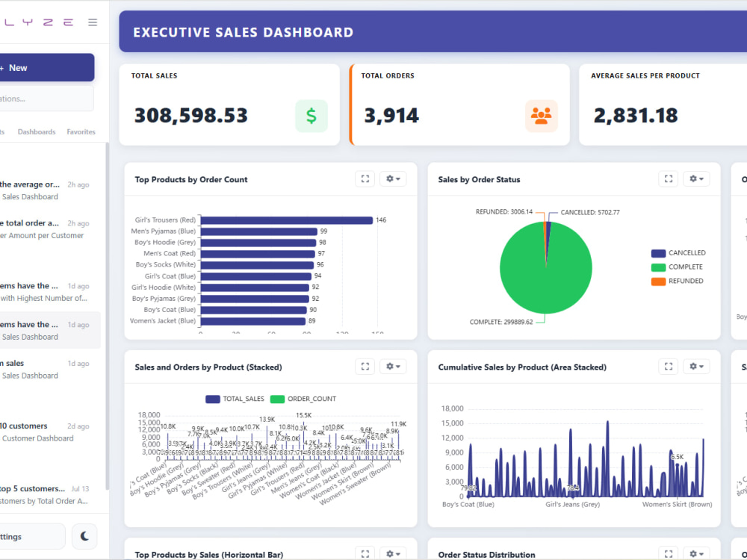
Task: Click the Women's Skirt (Brown) axis label
Action: (677, 504)
